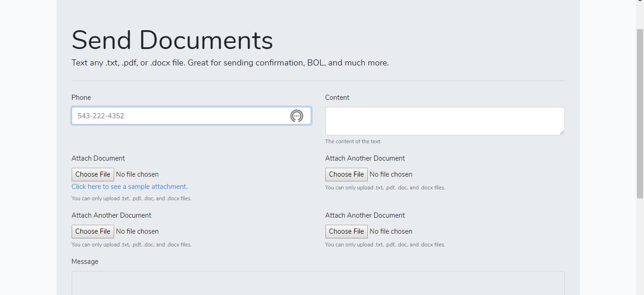Click Choose File under the lower-left Attach Another Document
The height and width of the screenshot is (295, 644).
[x=92, y=231]
